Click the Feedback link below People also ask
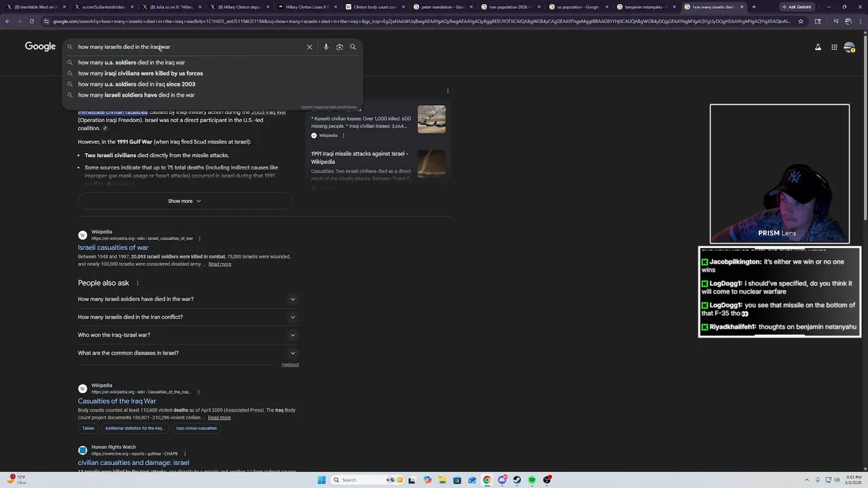The image size is (868, 488). pyautogui.click(x=290, y=365)
